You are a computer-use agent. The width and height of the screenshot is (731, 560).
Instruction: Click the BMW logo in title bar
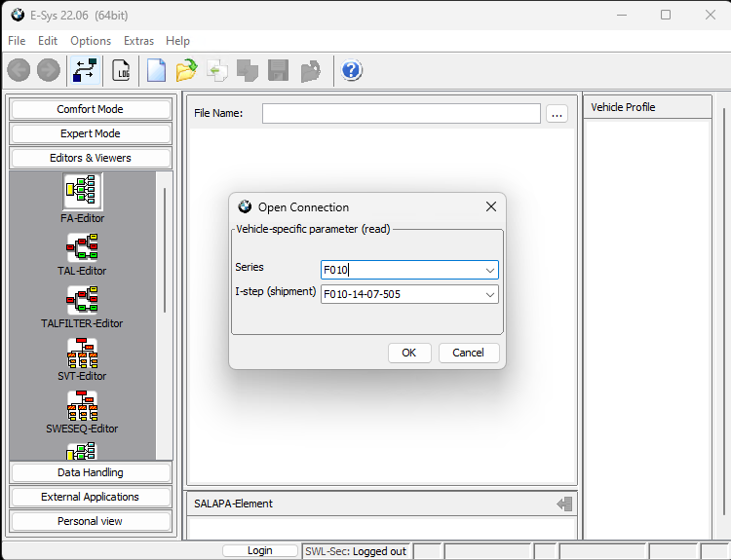[x=18, y=15]
